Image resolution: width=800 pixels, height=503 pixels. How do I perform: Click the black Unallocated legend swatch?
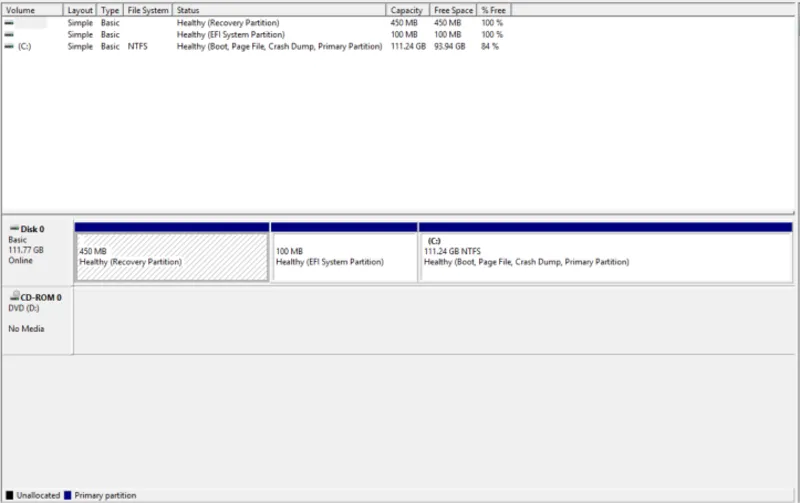click(x=10, y=495)
